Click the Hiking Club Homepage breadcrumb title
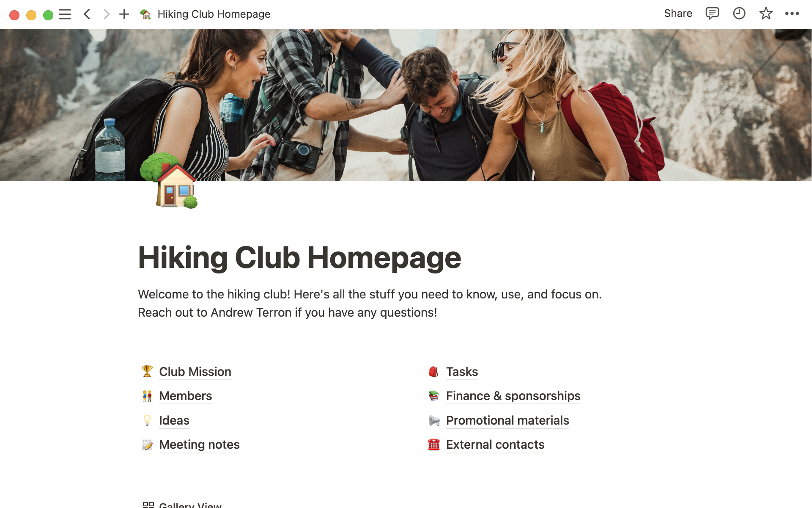 [x=214, y=14]
